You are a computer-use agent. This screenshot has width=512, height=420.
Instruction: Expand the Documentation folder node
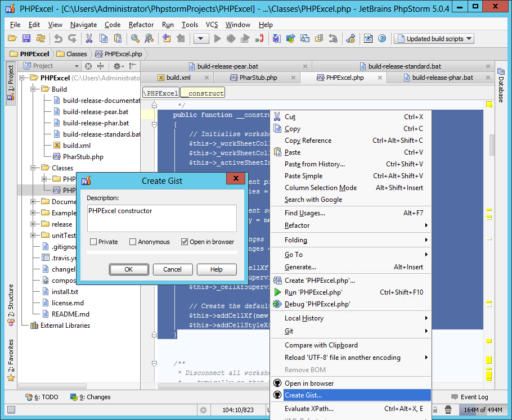(33, 202)
